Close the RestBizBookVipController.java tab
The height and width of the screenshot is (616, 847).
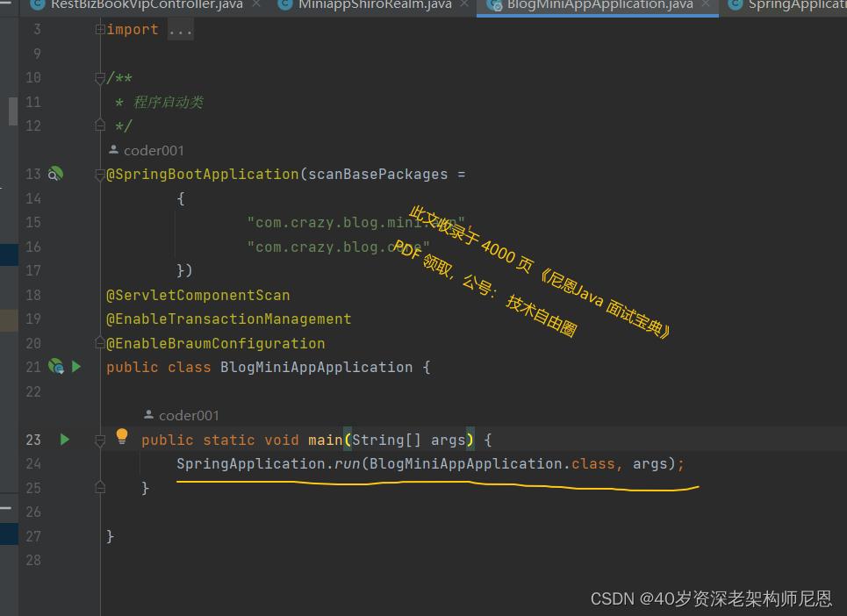coord(256,4)
